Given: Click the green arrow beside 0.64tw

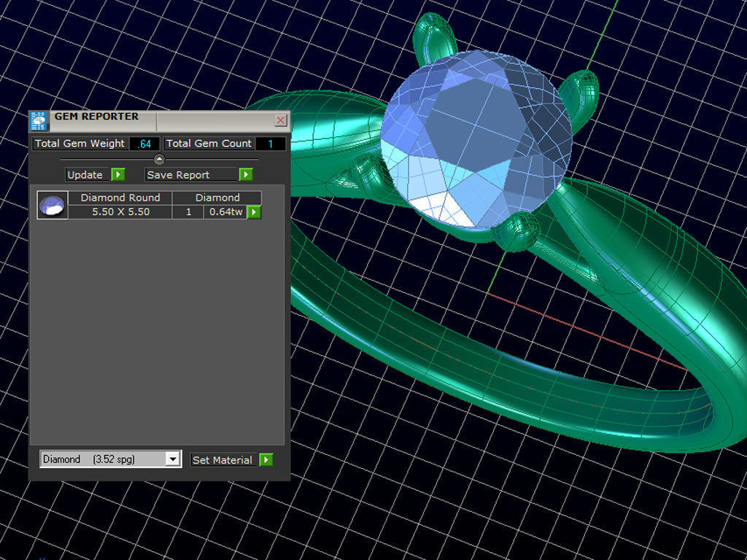Looking at the screenshot, I should point(254,212).
